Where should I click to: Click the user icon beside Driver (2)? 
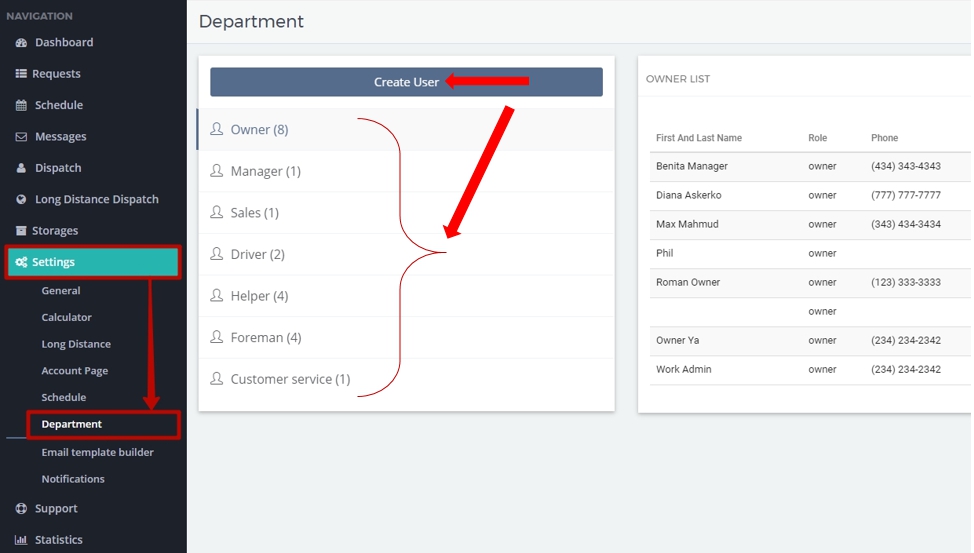[216, 254]
